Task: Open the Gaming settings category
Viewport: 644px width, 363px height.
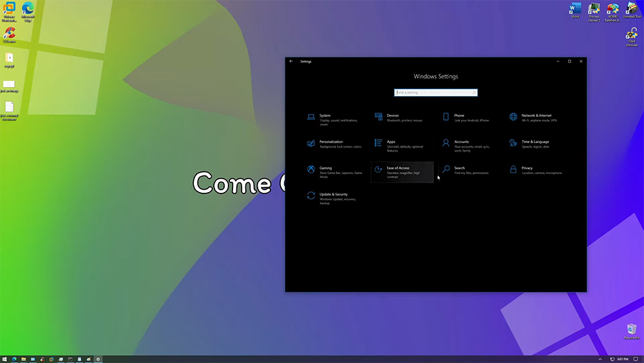Action: tap(335, 172)
